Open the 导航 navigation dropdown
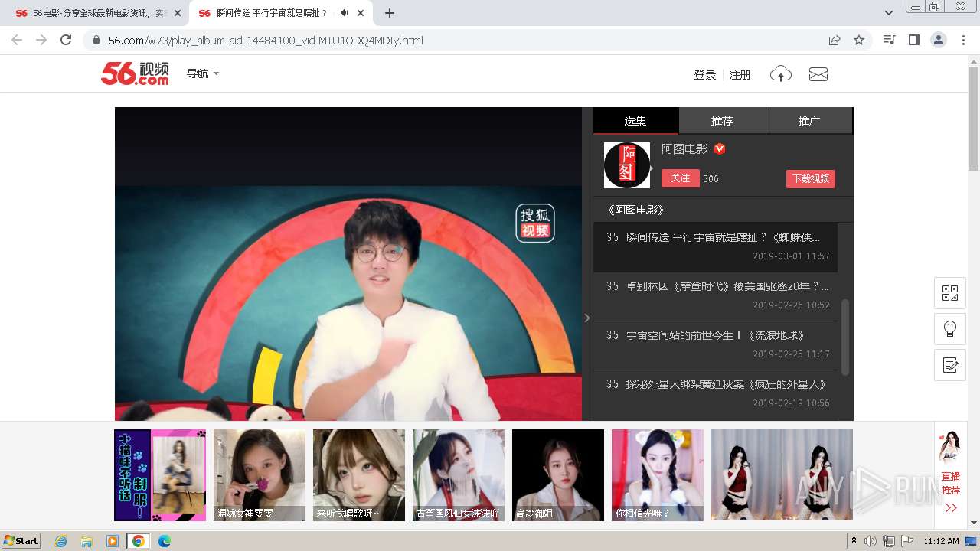 click(203, 73)
